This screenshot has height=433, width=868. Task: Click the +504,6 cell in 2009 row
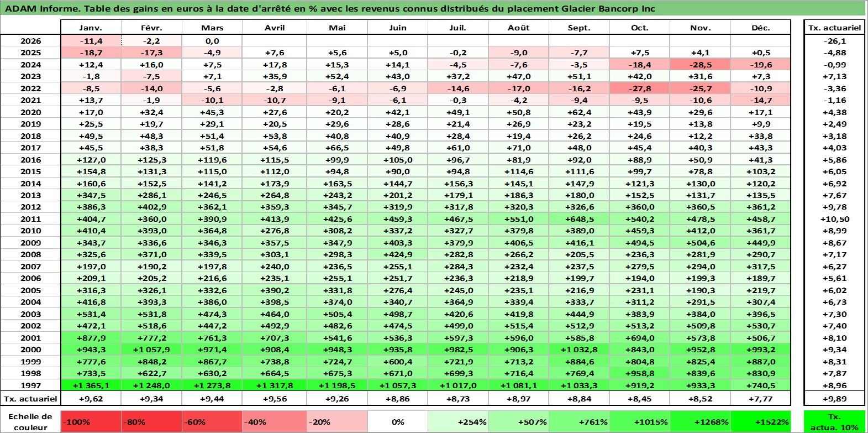coord(700,243)
